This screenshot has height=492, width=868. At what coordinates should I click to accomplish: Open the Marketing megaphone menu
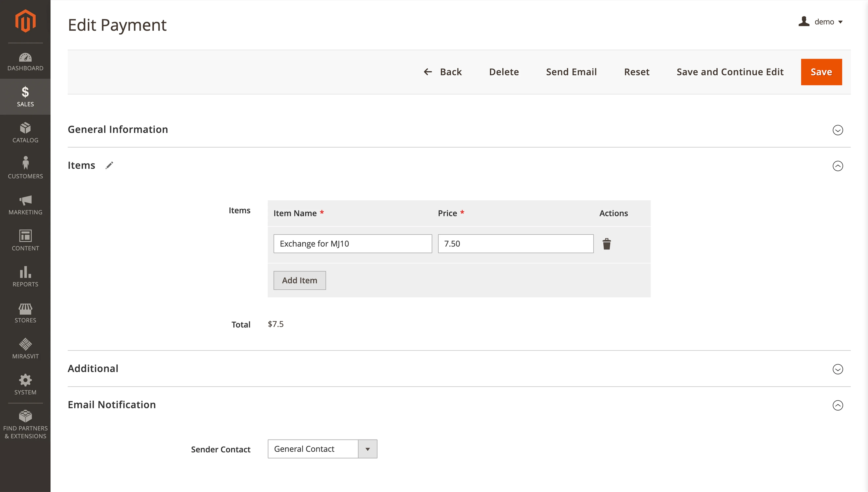click(25, 205)
